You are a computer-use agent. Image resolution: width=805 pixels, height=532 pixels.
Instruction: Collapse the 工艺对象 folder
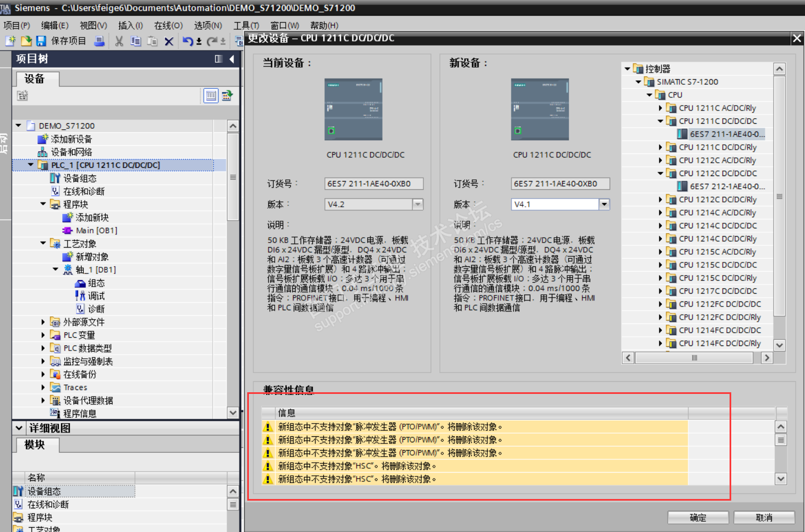(43, 243)
